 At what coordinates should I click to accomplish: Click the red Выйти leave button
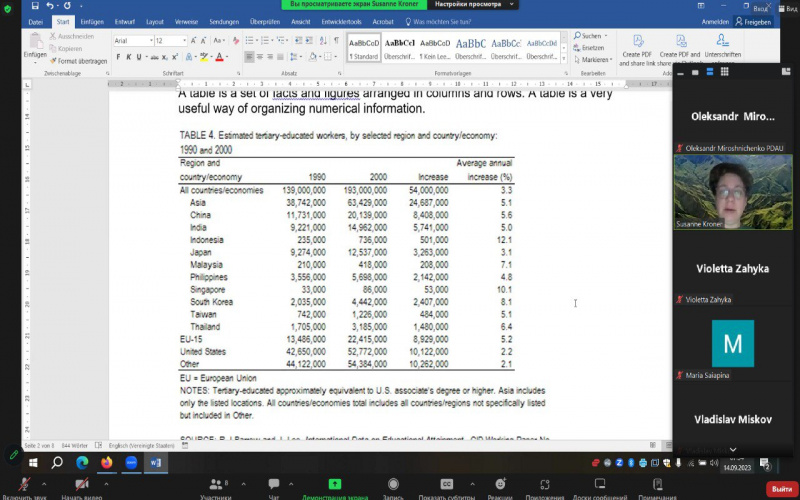tap(782, 488)
